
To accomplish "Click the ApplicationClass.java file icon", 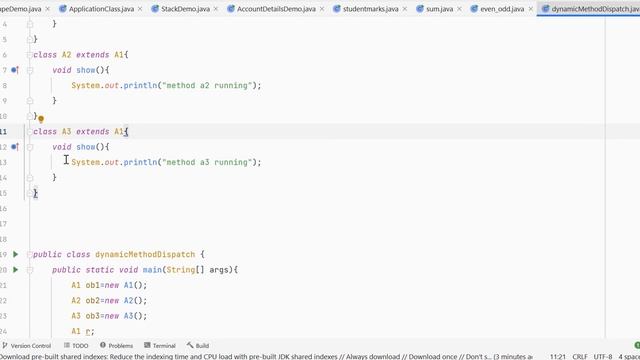I will [x=63, y=9].
